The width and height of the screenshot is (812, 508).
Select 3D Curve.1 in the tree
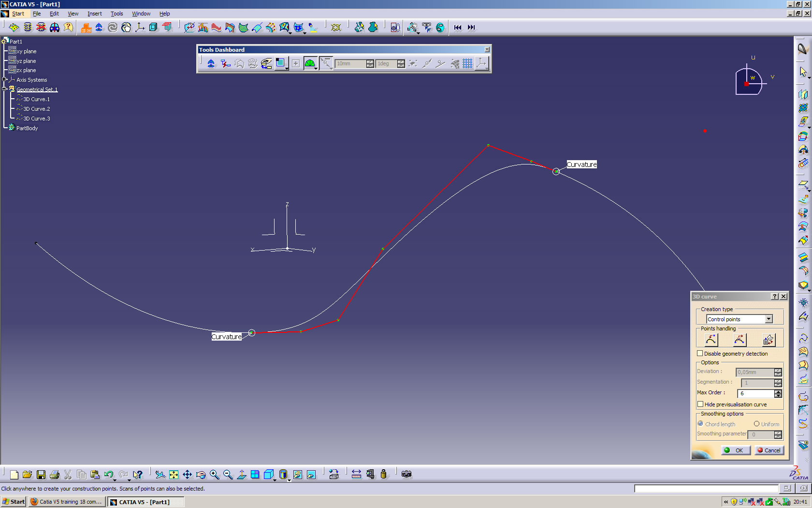click(x=36, y=99)
